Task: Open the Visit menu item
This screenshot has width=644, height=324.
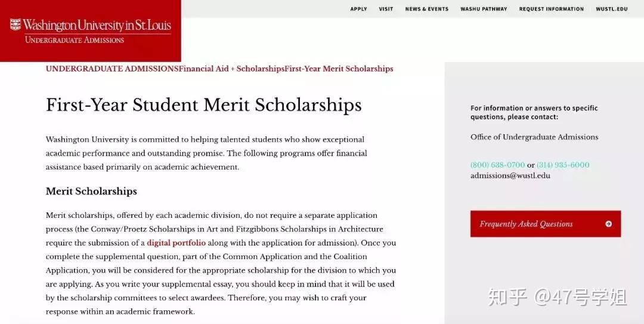Action: 386,9
